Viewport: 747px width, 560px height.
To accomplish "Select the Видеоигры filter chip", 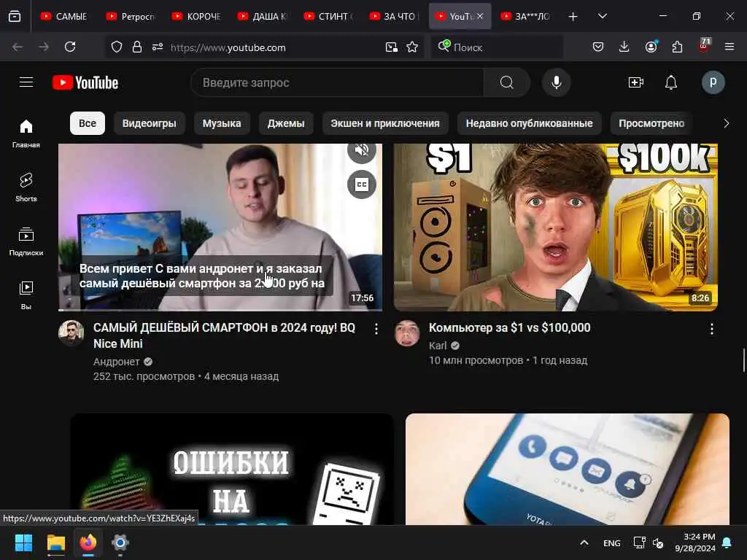I will [x=149, y=123].
